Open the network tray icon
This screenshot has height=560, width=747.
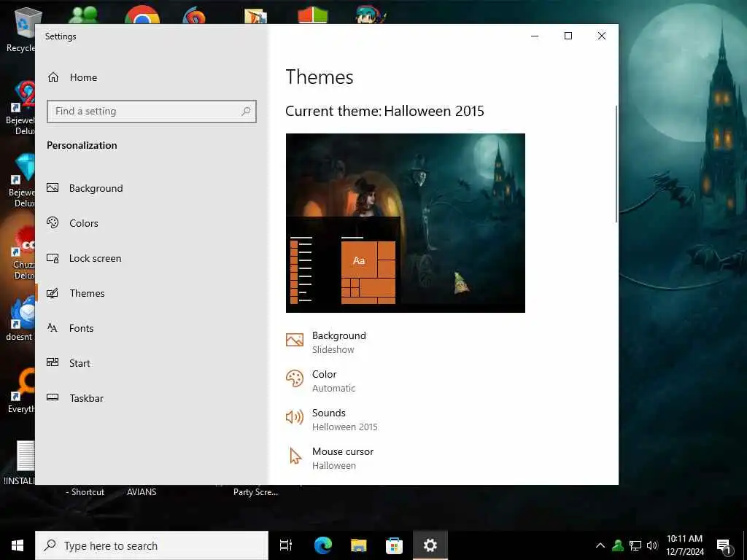[x=635, y=545]
